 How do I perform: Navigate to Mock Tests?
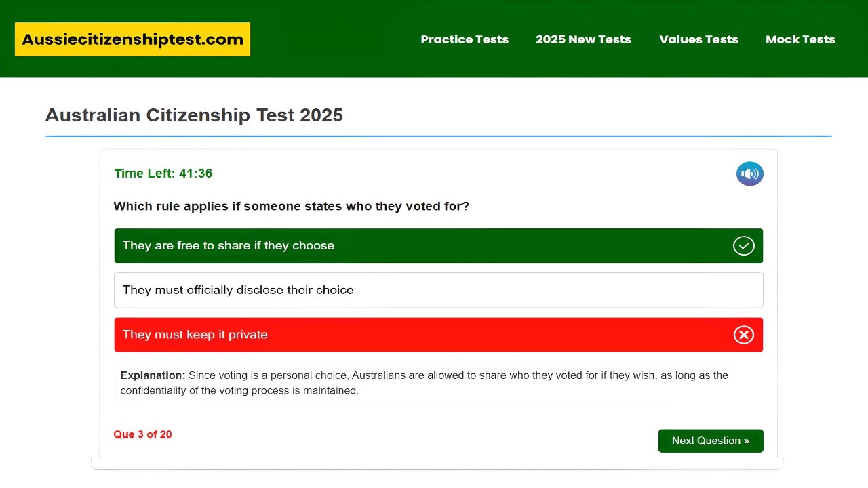click(x=800, y=39)
